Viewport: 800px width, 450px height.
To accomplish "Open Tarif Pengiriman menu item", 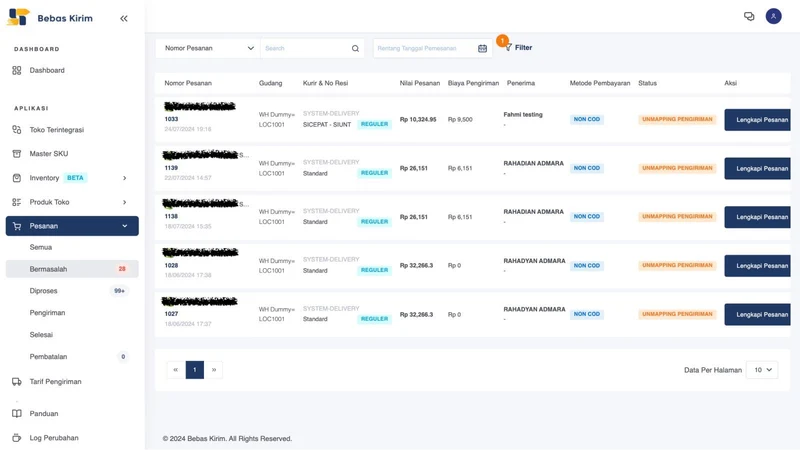I will pos(56,382).
